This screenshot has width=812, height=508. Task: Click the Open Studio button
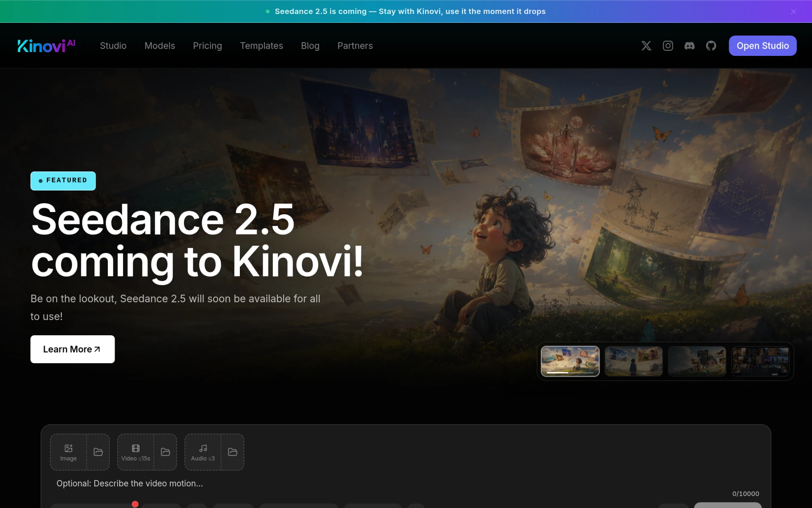[x=763, y=46]
